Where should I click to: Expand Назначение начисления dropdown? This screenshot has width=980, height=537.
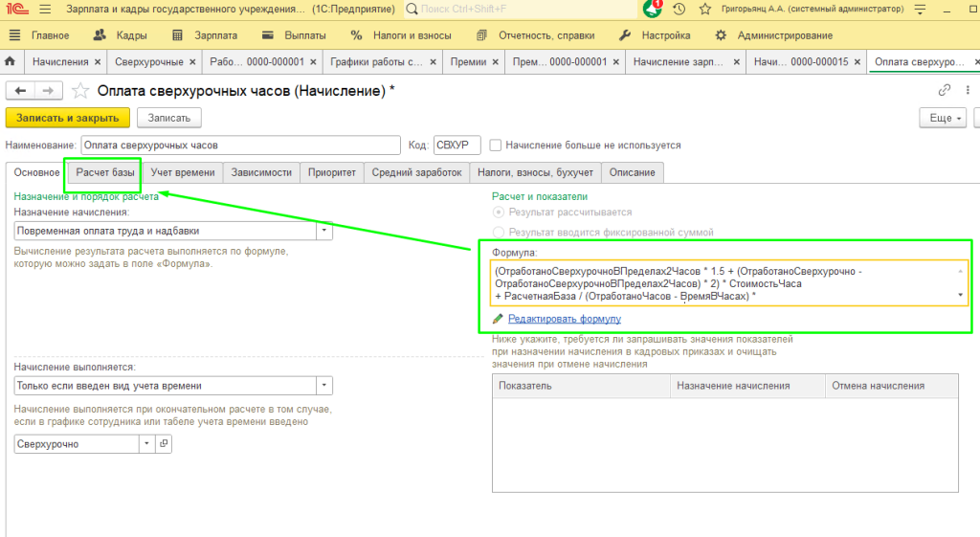click(324, 231)
